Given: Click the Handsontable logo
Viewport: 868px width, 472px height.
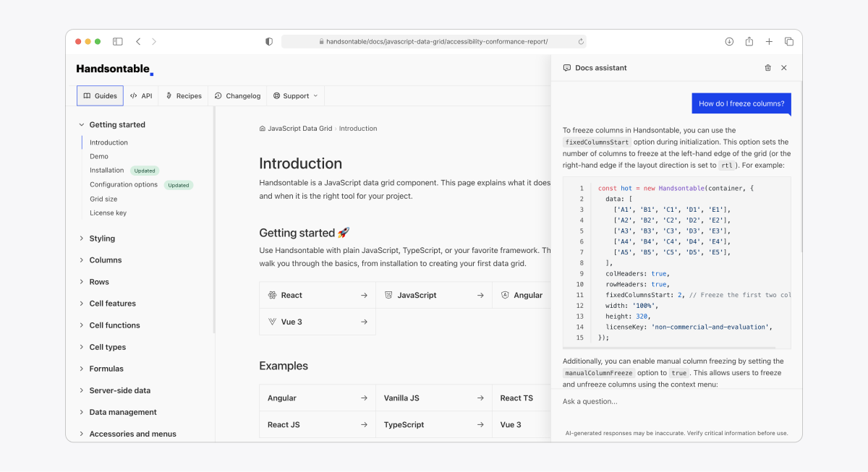Looking at the screenshot, I should tap(114, 69).
